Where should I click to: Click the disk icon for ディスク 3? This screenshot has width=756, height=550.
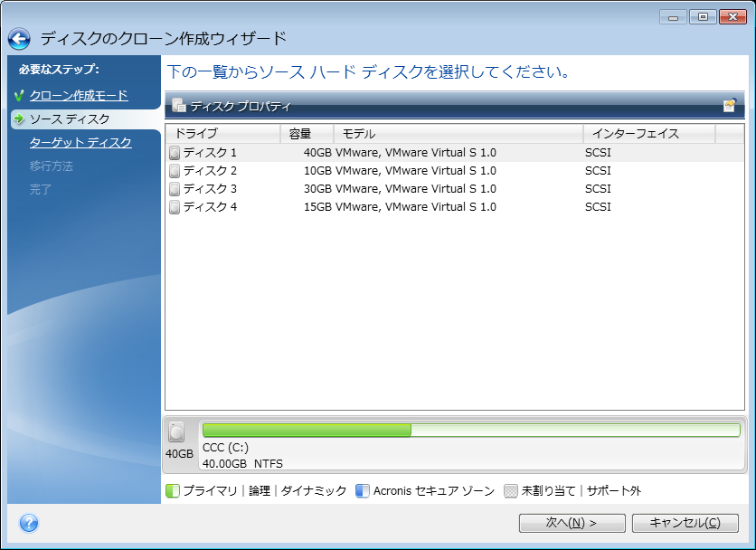pos(175,189)
